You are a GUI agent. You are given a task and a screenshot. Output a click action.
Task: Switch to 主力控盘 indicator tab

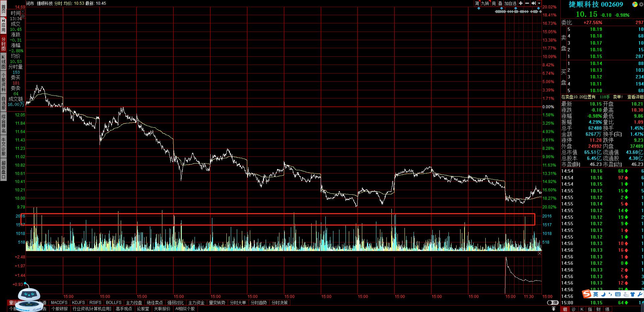134,303
